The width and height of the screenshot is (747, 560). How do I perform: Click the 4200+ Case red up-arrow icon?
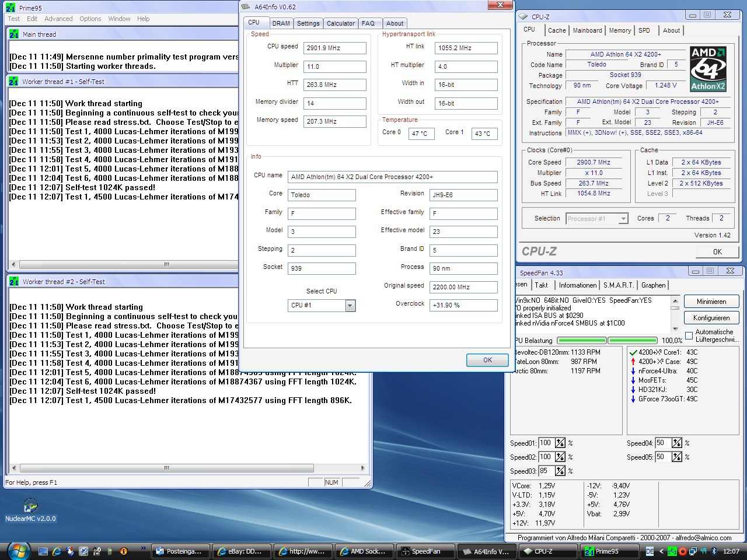[x=633, y=362]
